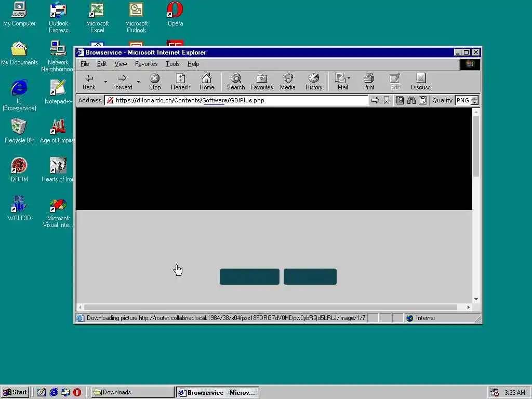
Task: Open the File menu
Action: coord(85,64)
